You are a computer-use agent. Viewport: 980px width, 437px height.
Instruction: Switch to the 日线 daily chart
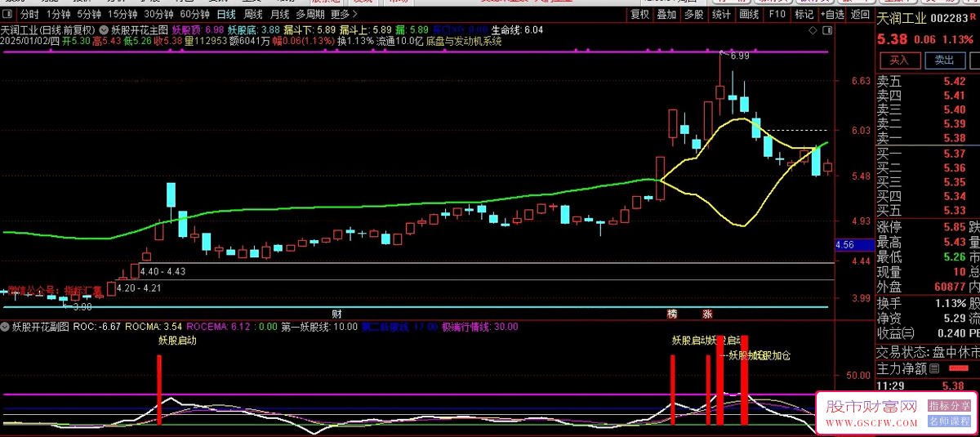(x=226, y=14)
